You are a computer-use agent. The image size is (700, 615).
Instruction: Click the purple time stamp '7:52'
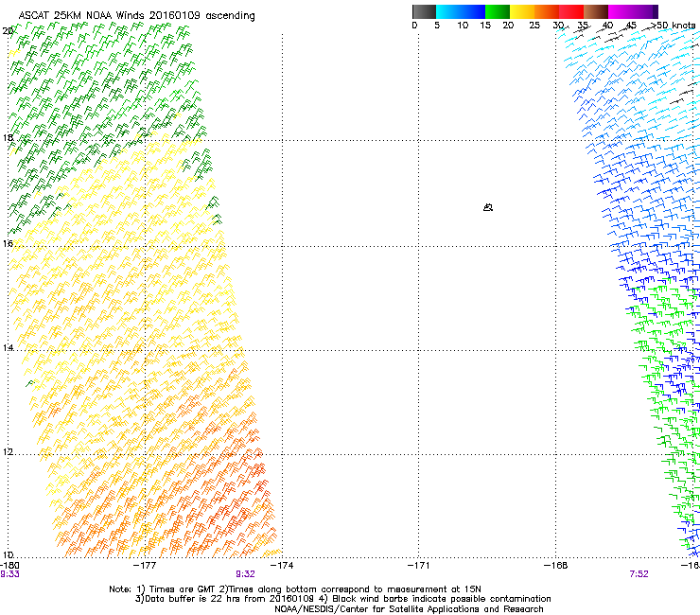pyautogui.click(x=639, y=574)
